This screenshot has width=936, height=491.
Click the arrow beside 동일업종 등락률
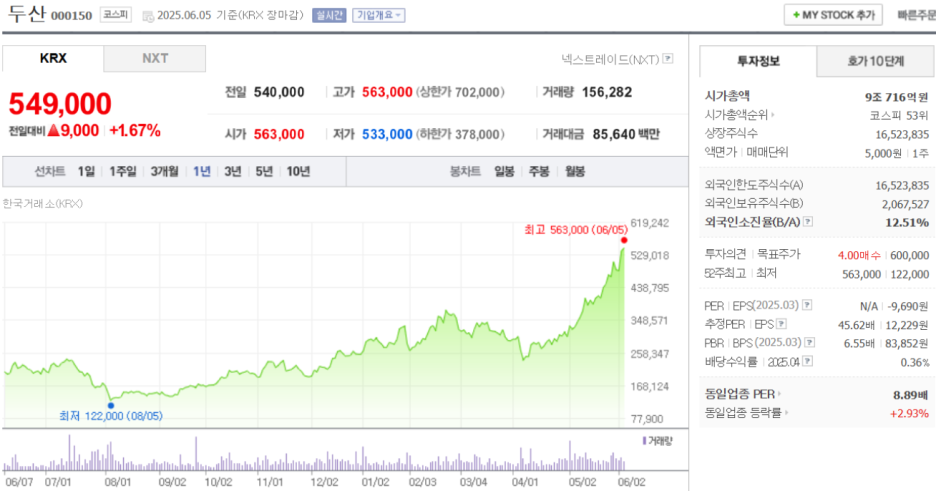pos(786,412)
